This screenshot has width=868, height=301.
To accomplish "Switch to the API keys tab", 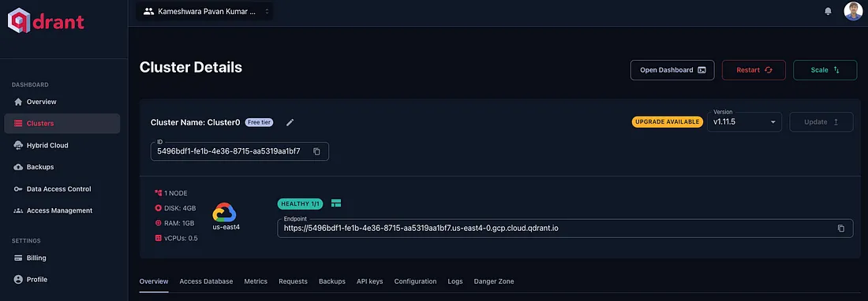I will (370, 281).
